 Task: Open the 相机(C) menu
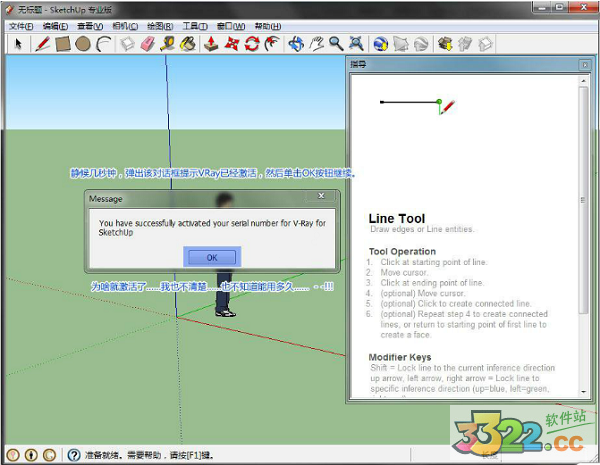click(125, 26)
